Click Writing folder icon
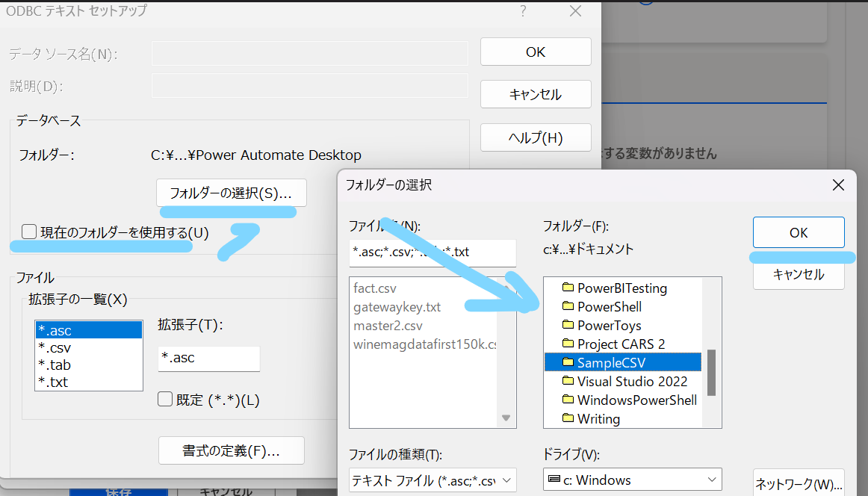The width and height of the screenshot is (868, 496). click(568, 418)
